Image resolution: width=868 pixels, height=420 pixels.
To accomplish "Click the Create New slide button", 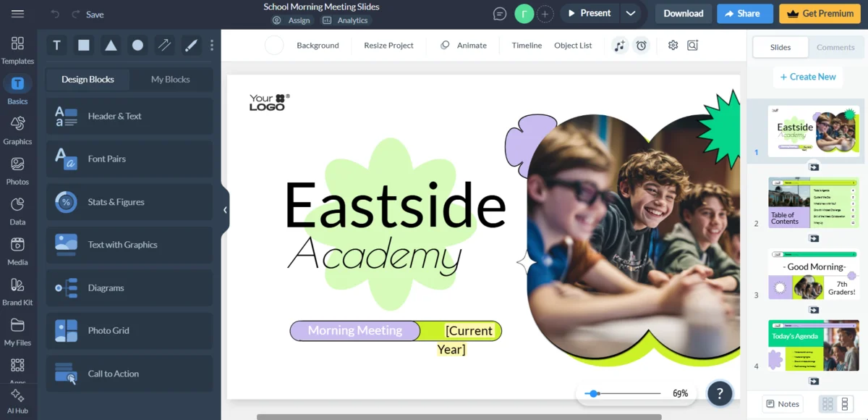I will click(x=807, y=77).
